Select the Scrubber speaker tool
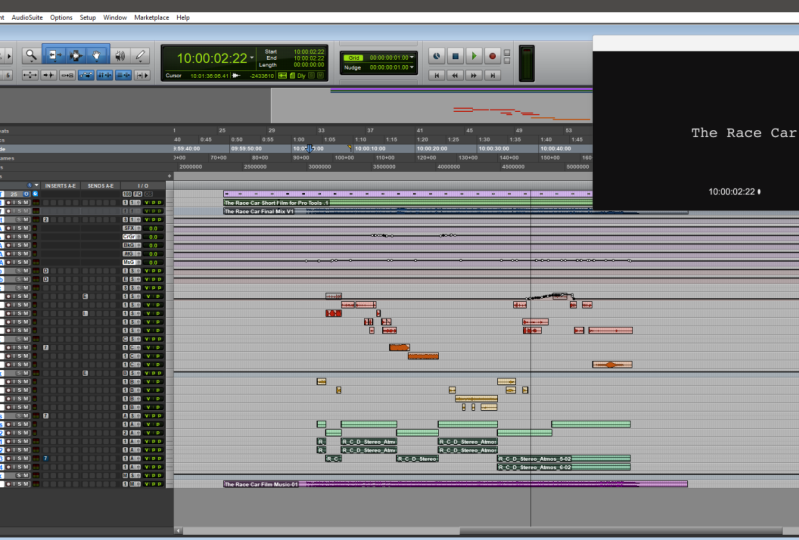Image resolution: width=799 pixels, height=540 pixels. point(120,56)
